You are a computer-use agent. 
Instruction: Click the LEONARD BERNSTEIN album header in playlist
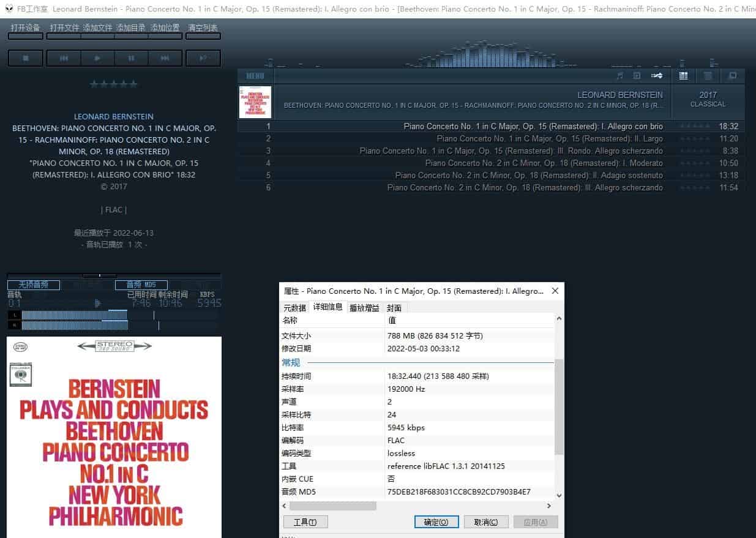pyautogui.click(x=473, y=100)
